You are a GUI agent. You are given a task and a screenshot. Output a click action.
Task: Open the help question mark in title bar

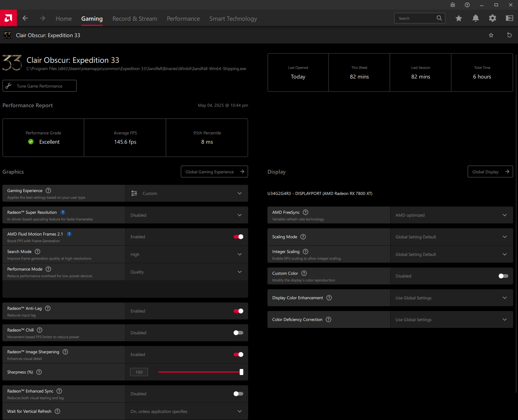[x=467, y=5]
